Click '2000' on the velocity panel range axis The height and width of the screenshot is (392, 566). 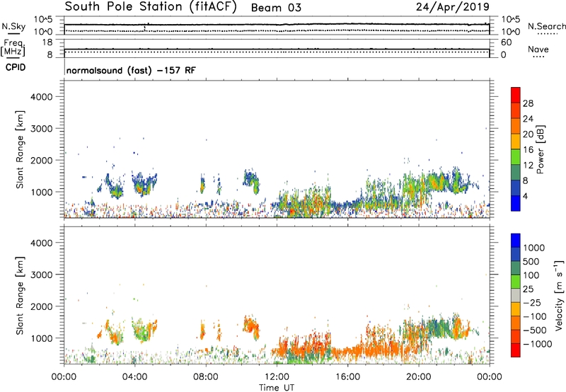point(42,306)
